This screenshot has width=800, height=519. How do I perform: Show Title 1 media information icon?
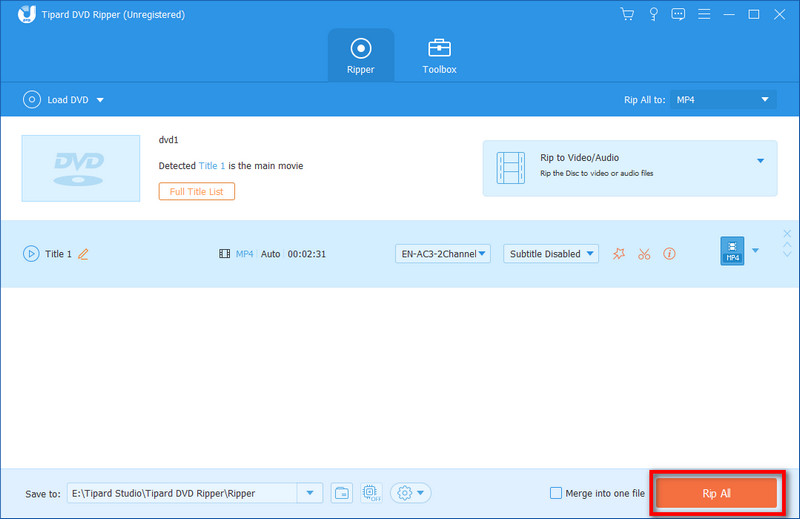669,254
